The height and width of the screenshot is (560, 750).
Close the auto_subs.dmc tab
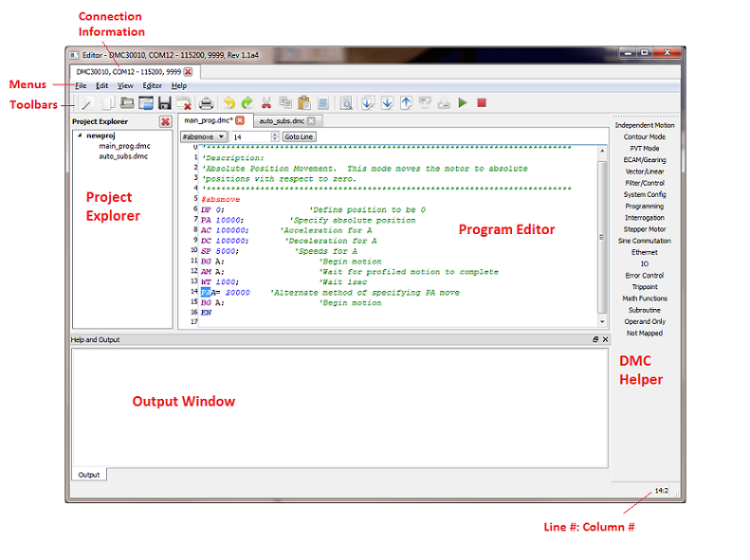point(311,121)
